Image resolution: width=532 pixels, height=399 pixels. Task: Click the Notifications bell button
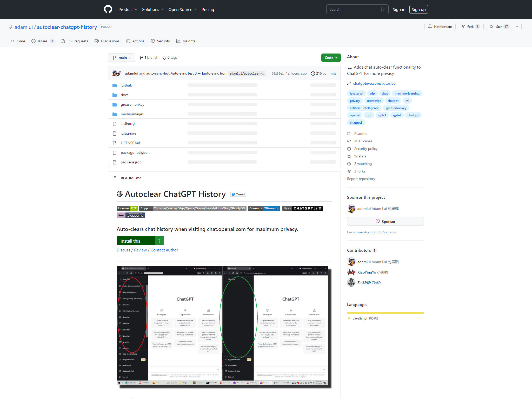point(440,26)
